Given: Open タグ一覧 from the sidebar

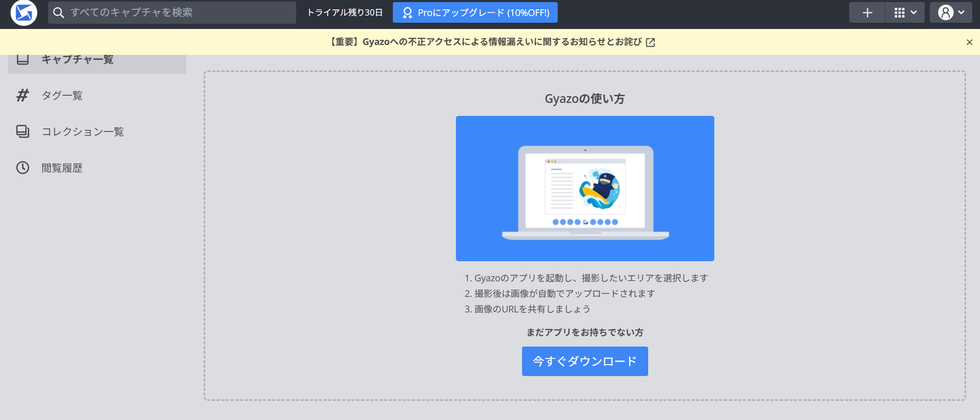Looking at the screenshot, I should click(62, 95).
